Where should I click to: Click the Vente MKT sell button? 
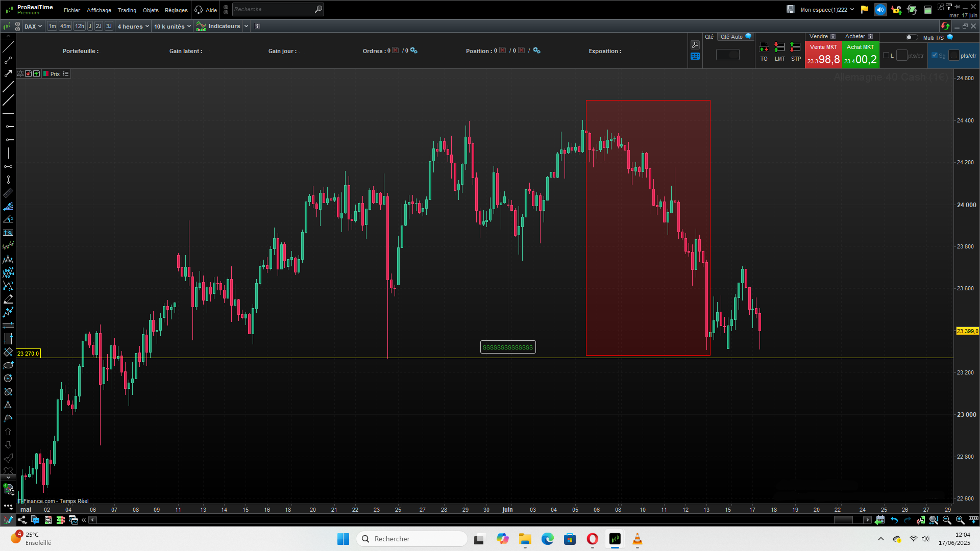pos(823,55)
